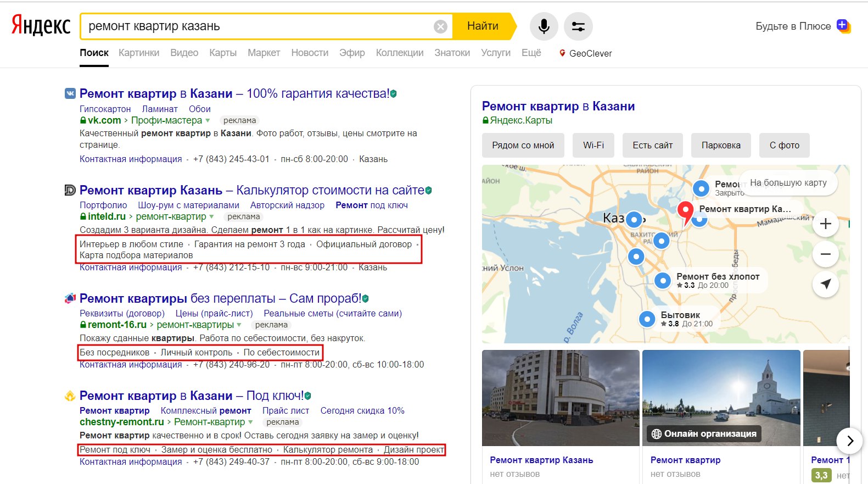
Task: Expand chestny-remont.ru result dropdown arrow
Action: 250,422
